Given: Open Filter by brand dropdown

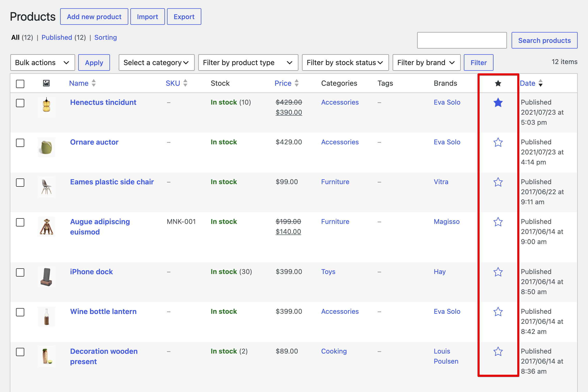Looking at the screenshot, I should [426, 62].
